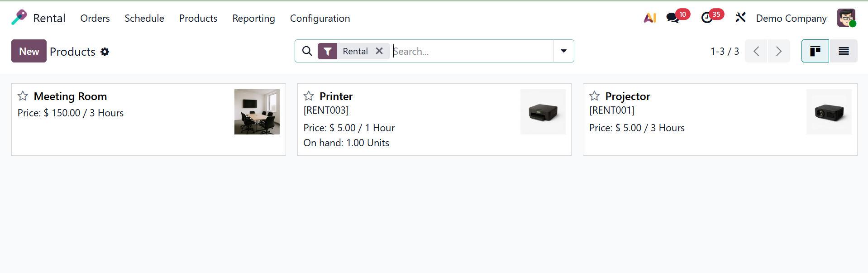This screenshot has width=868, height=273.
Task: Open the Configuration menu
Action: pos(320,18)
